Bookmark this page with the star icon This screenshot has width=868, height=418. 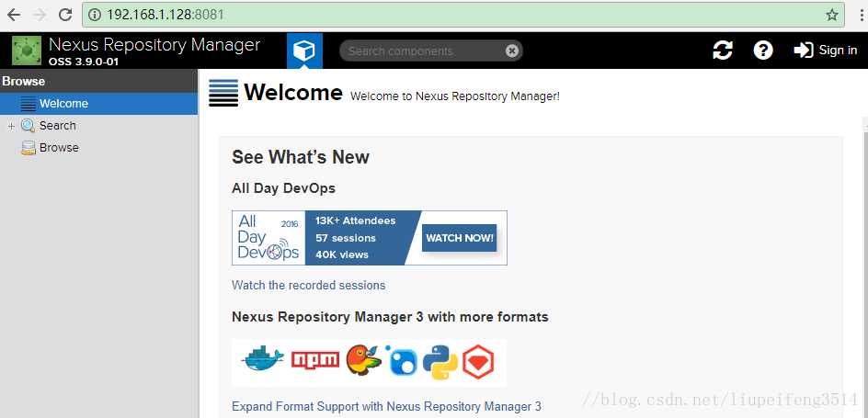pyautogui.click(x=831, y=15)
